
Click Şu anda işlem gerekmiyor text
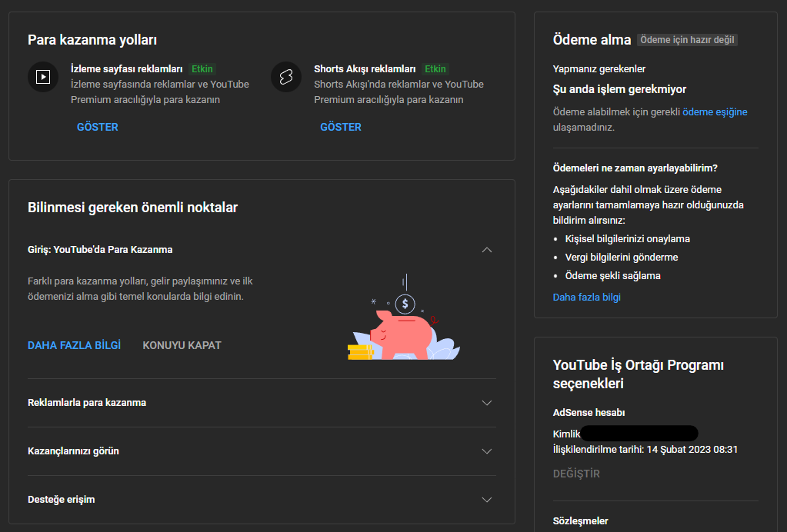pos(619,89)
